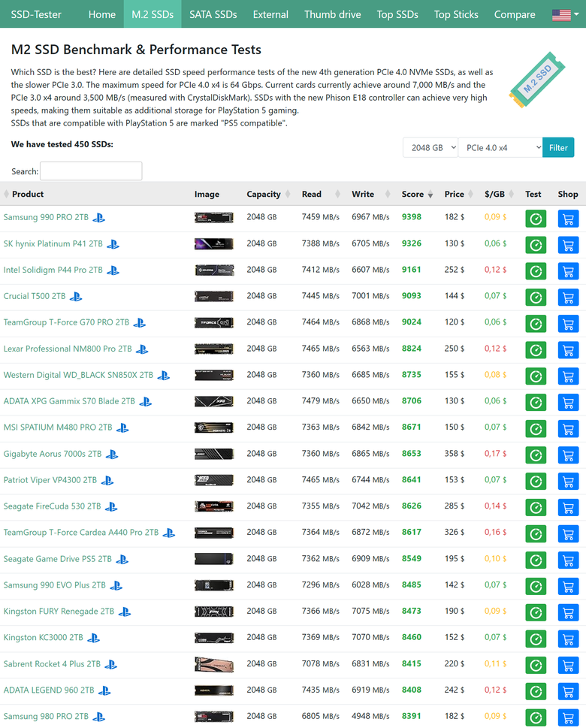Viewport: 586px width, 728px height.
Task: Open test gauge for TeamGroup Cardea A440 Pro
Action: tap(536, 534)
